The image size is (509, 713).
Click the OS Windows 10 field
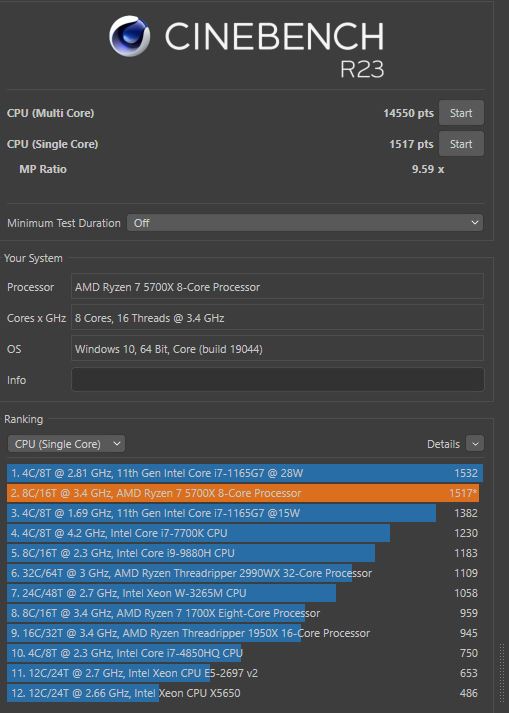pos(277,349)
